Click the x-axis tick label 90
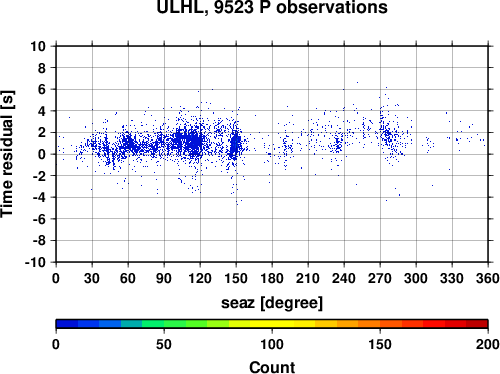500x374 pixels. pos(164,278)
